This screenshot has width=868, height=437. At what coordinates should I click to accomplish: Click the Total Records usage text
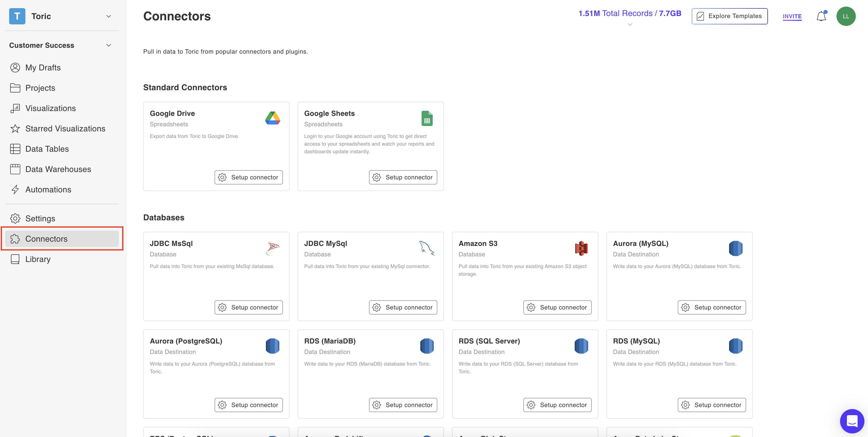(x=630, y=13)
